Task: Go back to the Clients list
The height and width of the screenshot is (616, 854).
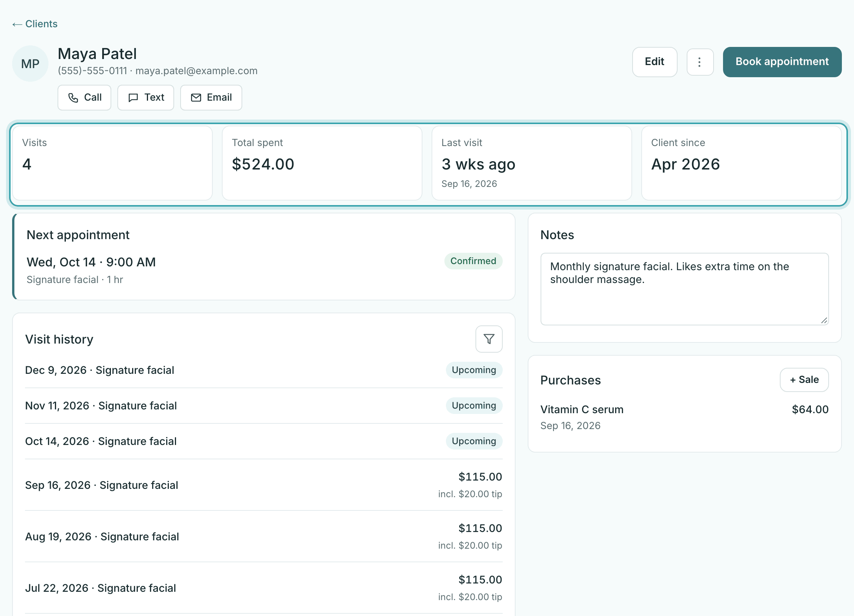Action: 35,24
